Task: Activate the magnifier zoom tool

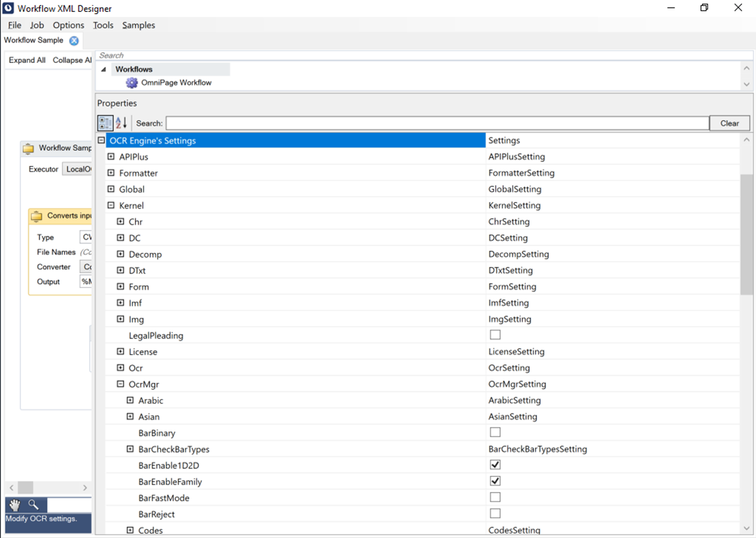Action: [34, 504]
